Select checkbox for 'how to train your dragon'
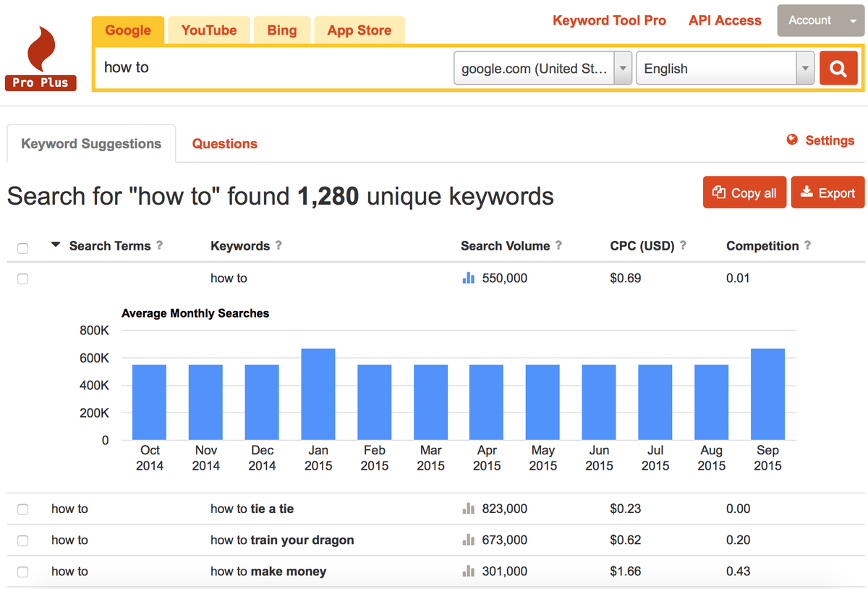 pyautogui.click(x=22, y=541)
